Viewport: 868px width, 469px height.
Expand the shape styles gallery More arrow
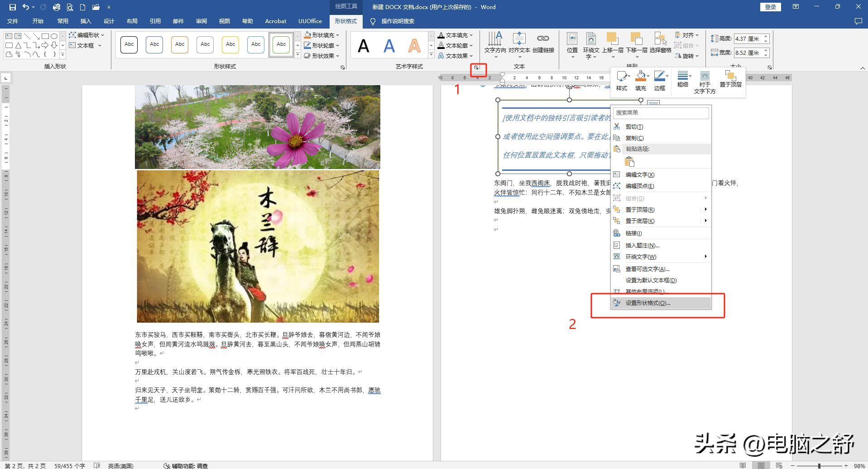[297, 55]
